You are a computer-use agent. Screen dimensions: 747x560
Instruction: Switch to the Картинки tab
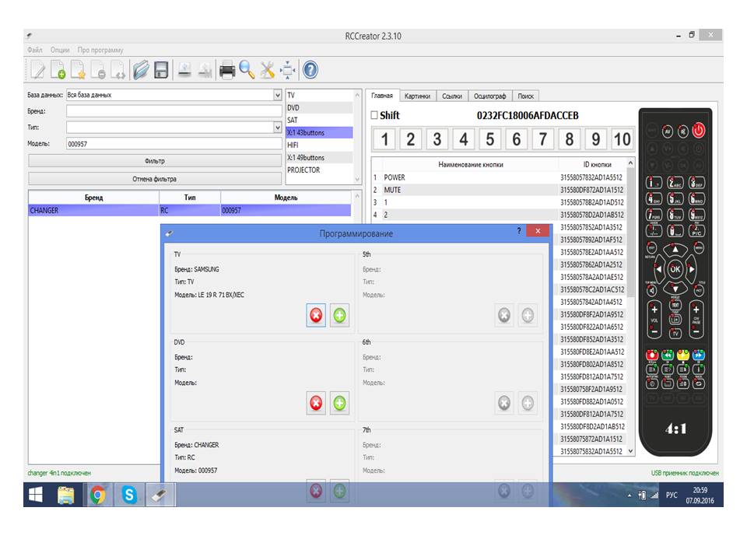417,96
